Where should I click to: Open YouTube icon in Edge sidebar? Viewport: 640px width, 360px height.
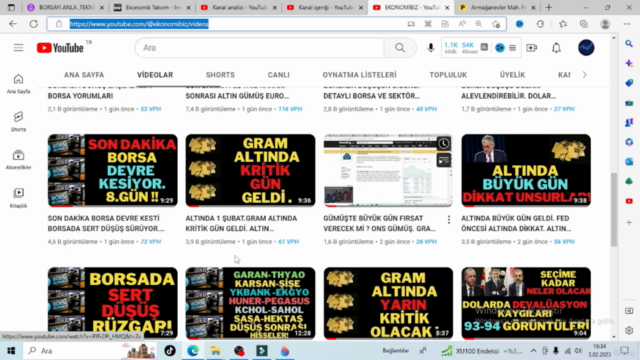pyautogui.click(x=629, y=201)
